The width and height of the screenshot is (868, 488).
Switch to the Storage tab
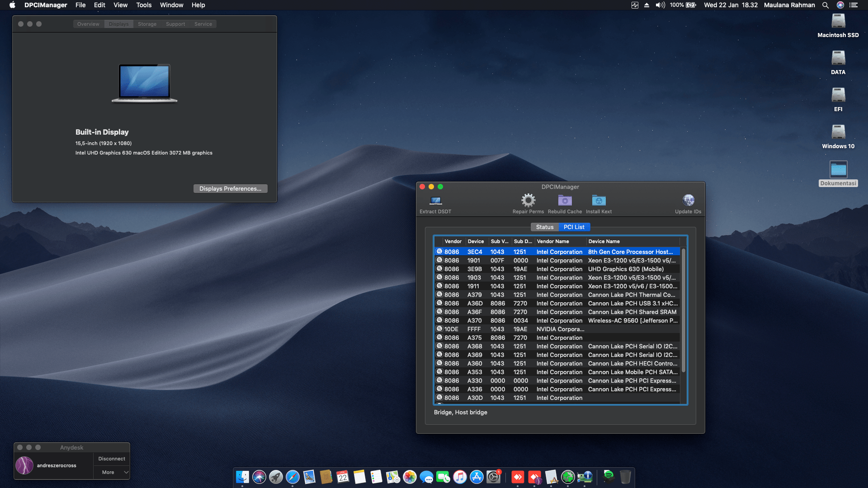(x=147, y=24)
